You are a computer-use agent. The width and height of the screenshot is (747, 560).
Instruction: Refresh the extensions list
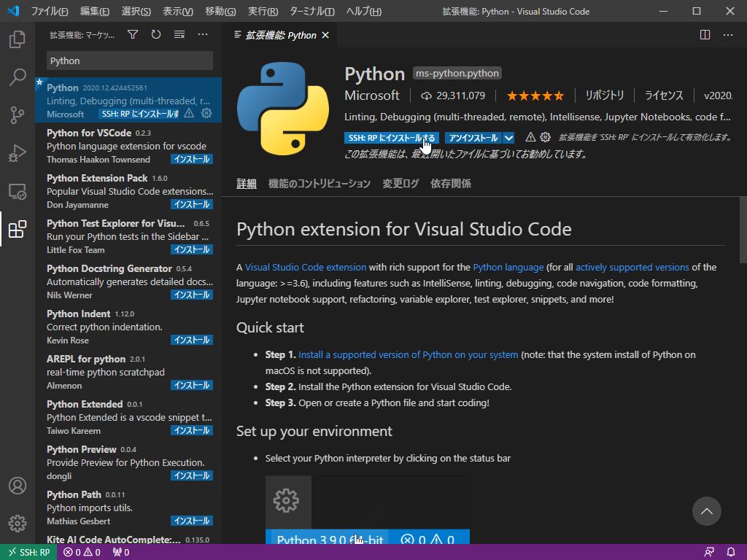156,34
